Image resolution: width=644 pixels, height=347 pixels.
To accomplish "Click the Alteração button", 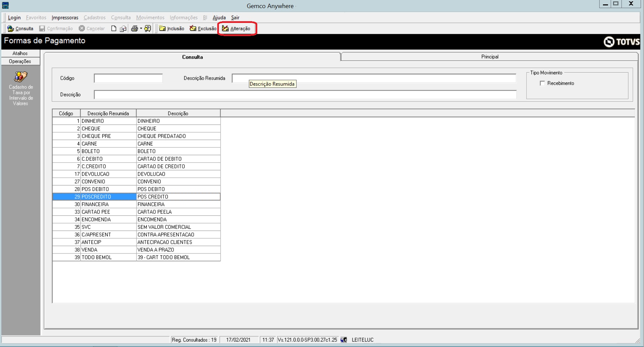I will (x=236, y=29).
